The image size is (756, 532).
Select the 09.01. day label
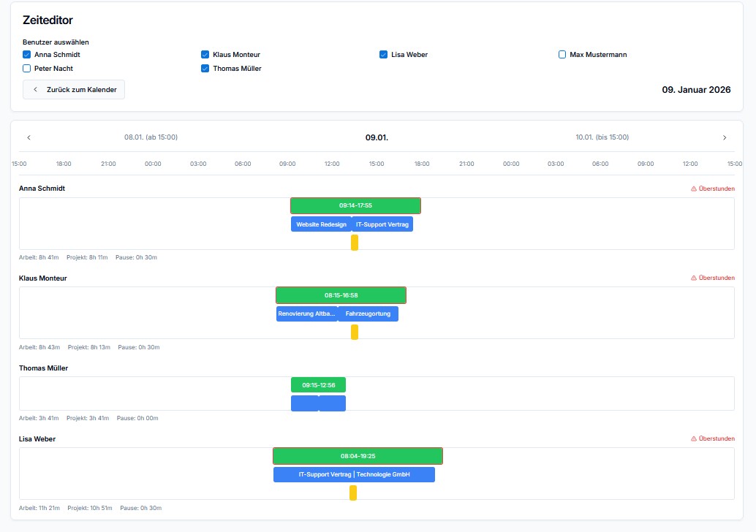377,138
